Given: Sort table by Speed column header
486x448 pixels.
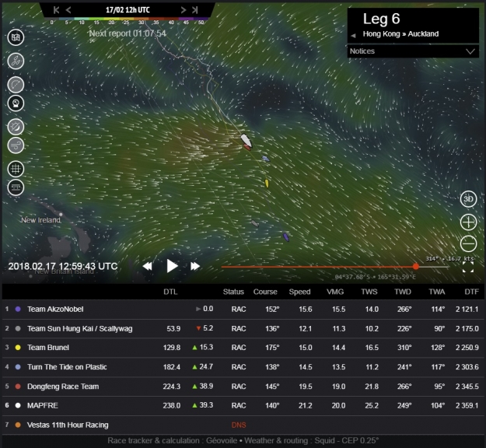Looking at the screenshot, I should [299, 292].
